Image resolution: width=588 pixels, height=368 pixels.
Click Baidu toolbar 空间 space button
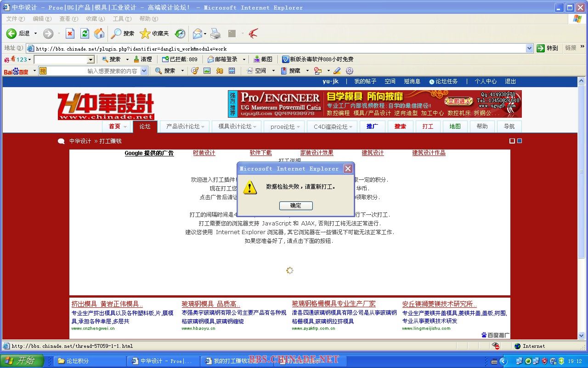point(257,71)
